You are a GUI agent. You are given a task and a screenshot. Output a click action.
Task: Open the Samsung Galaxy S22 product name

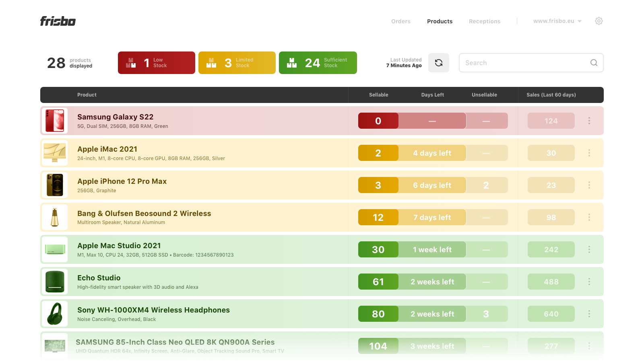[115, 117]
